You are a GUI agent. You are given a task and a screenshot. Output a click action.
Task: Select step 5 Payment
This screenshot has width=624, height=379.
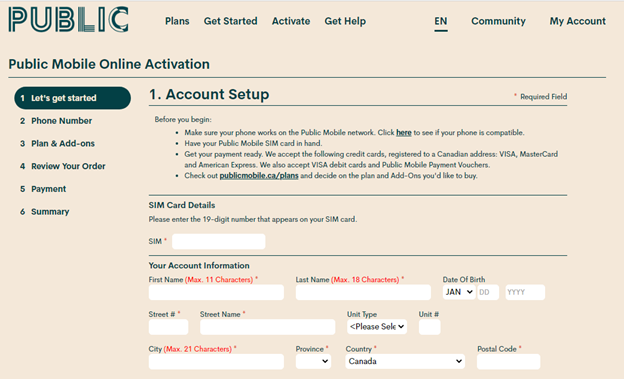tap(43, 189)
